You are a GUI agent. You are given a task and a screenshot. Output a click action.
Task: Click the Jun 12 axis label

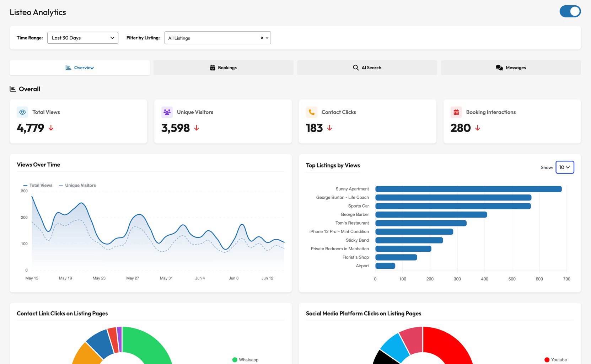267,278
